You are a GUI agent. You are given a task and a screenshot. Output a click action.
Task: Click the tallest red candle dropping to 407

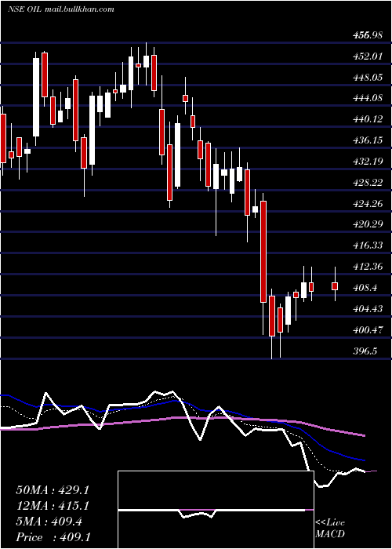pyautogui.click(x=263, y=252)
